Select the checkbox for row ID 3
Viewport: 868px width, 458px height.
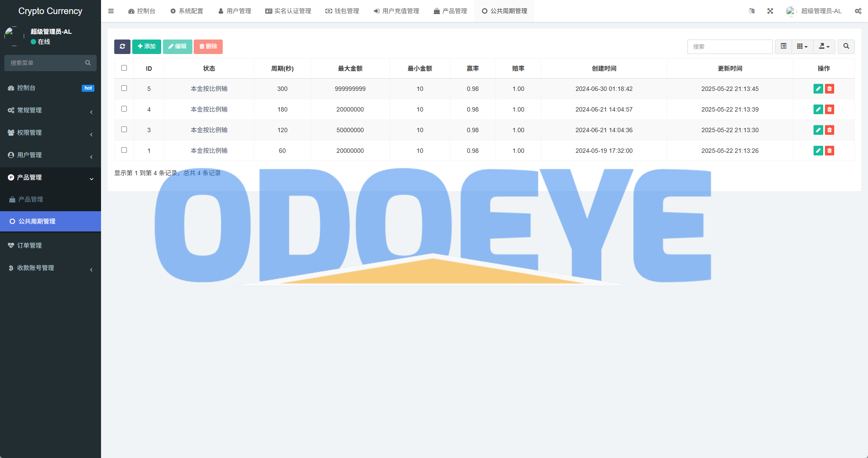click(x=124, y=130)
